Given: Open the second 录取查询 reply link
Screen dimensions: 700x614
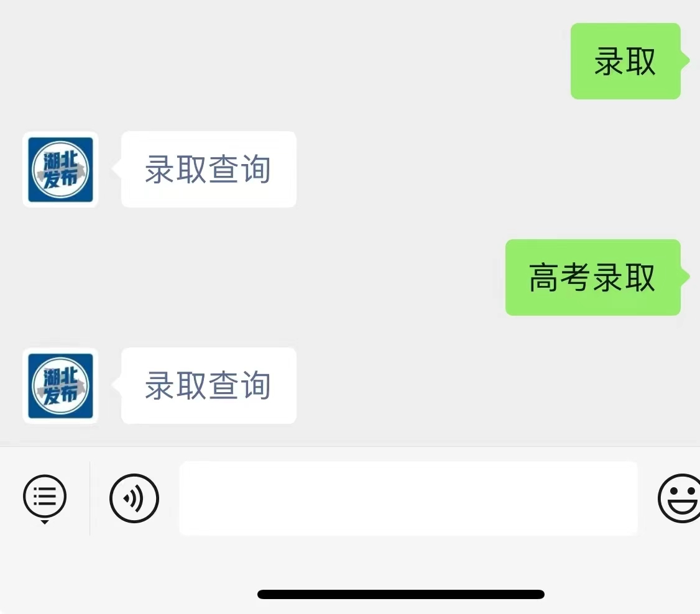Looking at the screenshot, I should click(208, 386).
